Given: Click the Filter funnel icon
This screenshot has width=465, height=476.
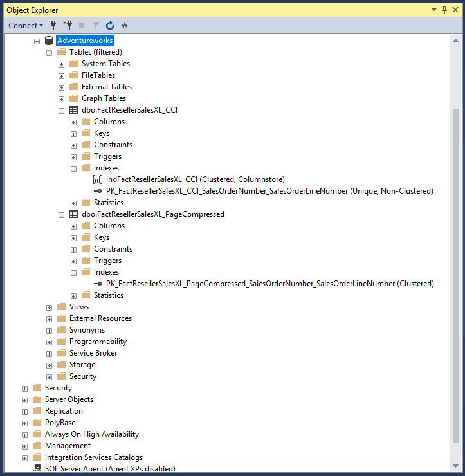Looking at the screenshot, I should click(x=96, y=26).
